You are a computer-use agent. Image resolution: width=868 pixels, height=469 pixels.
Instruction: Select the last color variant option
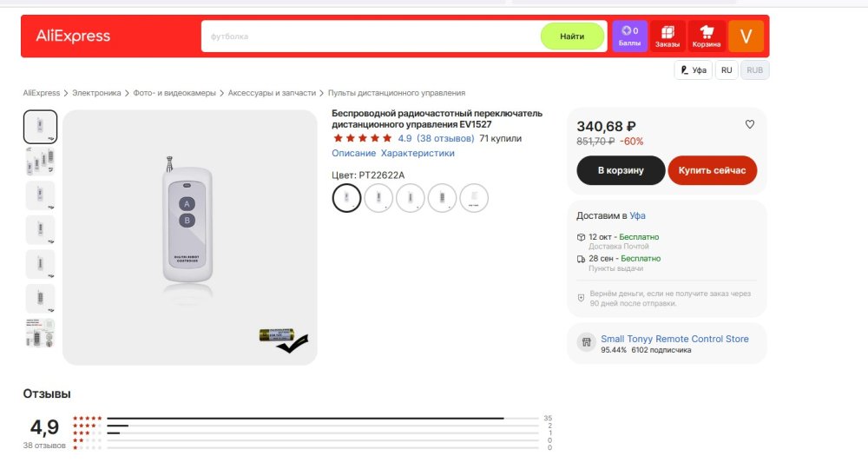pos(474,198)
